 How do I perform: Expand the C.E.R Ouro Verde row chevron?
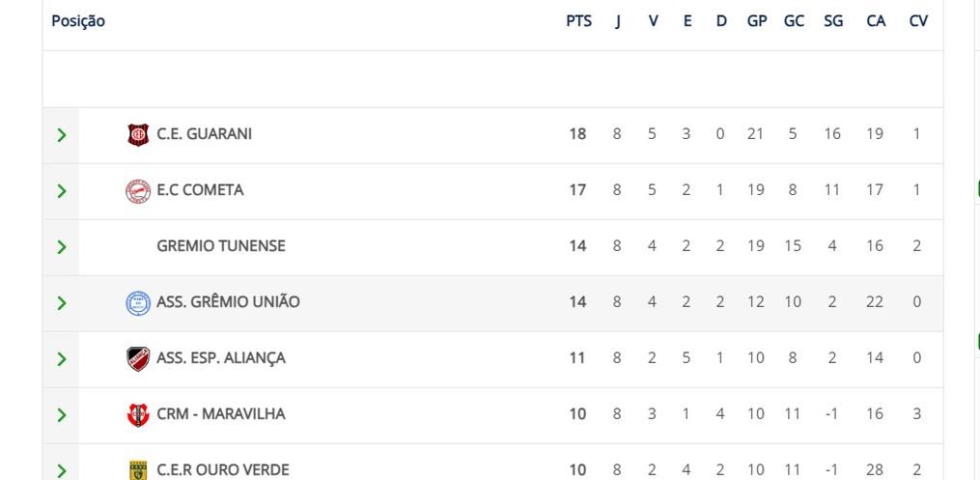point(62,470)
